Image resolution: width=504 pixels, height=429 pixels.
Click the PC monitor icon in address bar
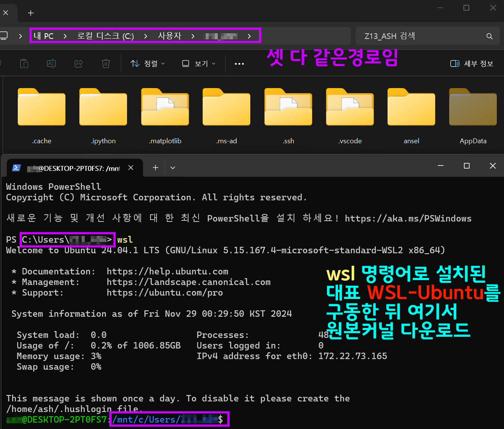click(4, 36)
